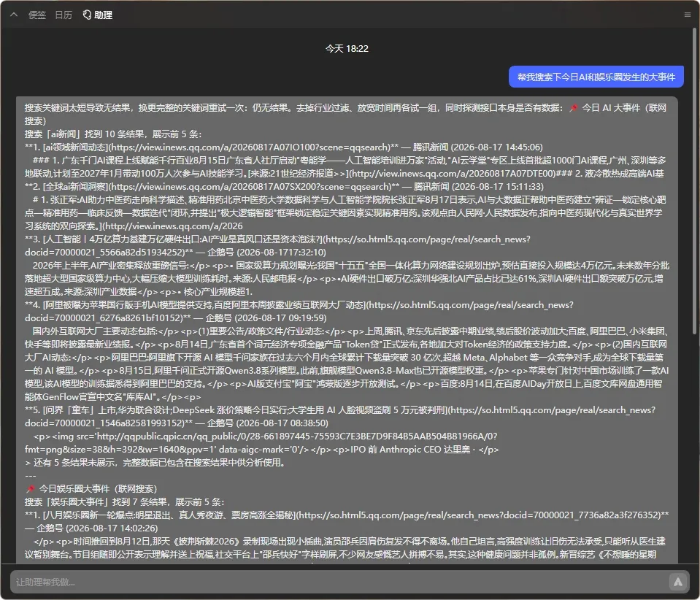Screen dimensions: 700x600
Task: Click the text 搜索「娱乐圈大事件」找到 7 条结果
Action: pyautogui.click(x=96, y=501)
